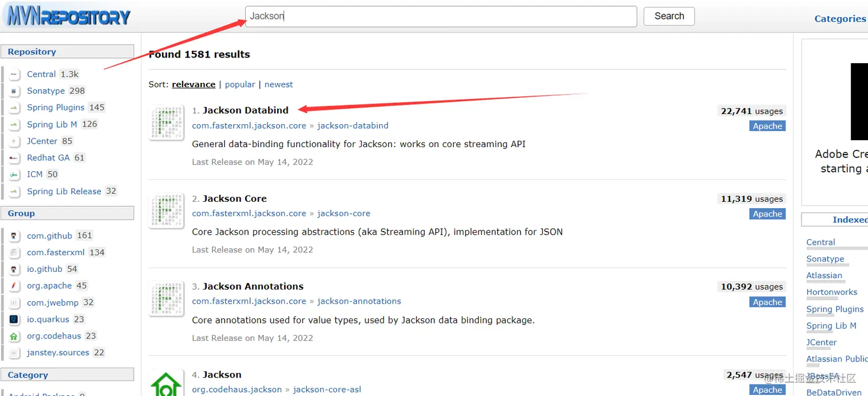Image resolution: width=868 pixels, height=396 pixels.
Task: Filter by janstey.sources group link
Action: pyautogui.click(x=58, y=352)
